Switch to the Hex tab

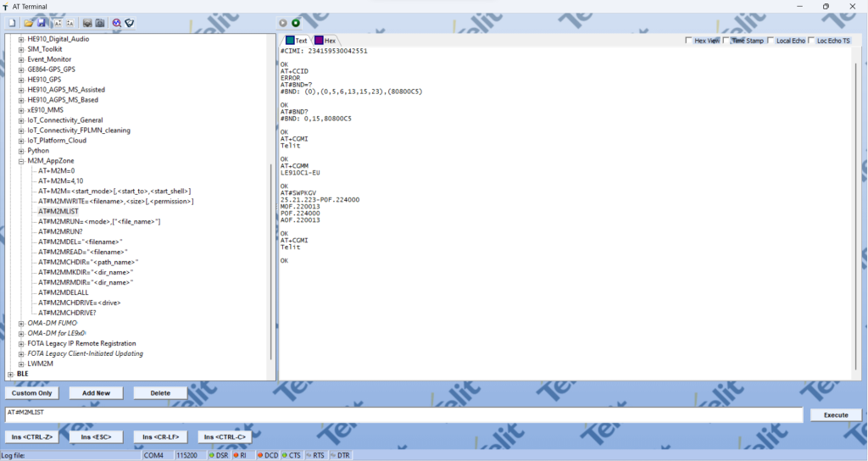[325, 41]
